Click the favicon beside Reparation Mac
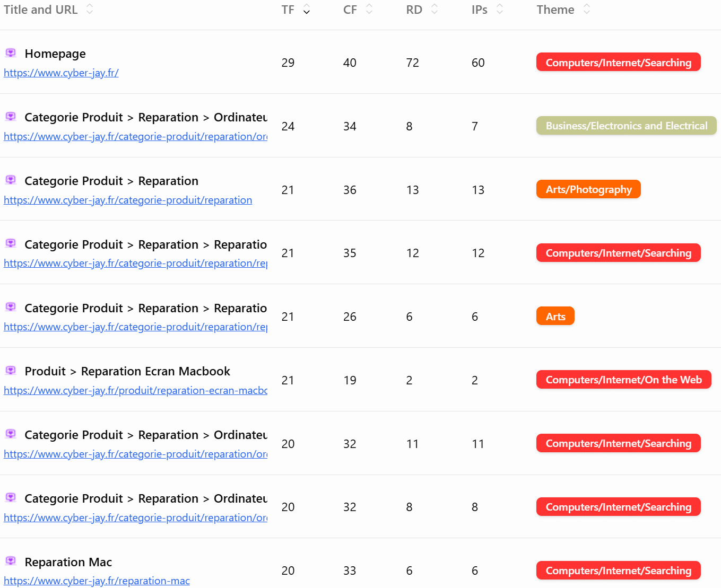 click(11, 561)
